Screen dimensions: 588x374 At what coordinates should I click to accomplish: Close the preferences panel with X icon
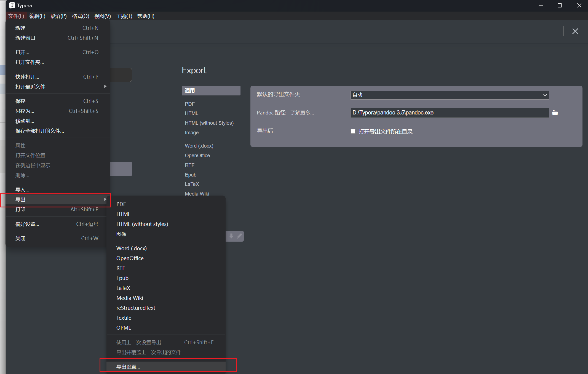[575, 31]
